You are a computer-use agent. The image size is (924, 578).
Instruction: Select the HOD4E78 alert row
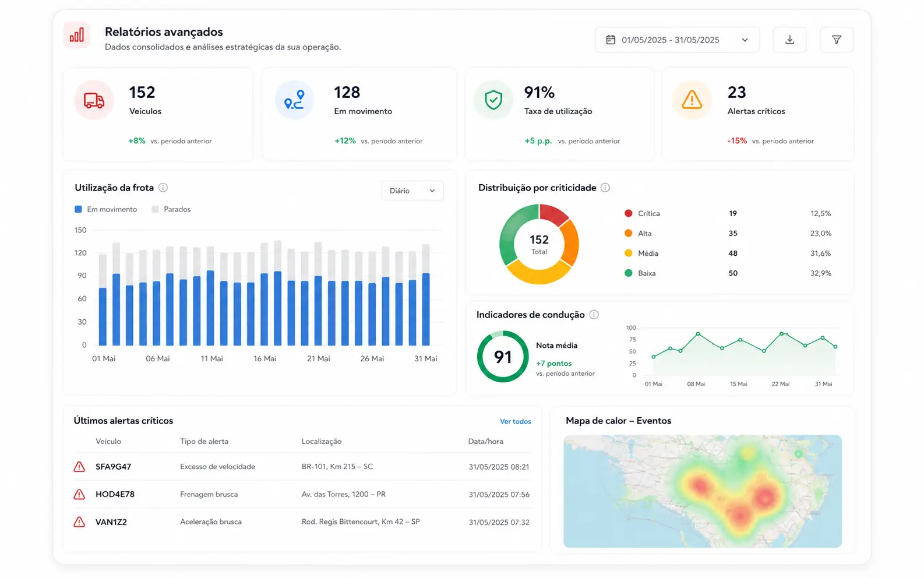(x=302, y=494)
